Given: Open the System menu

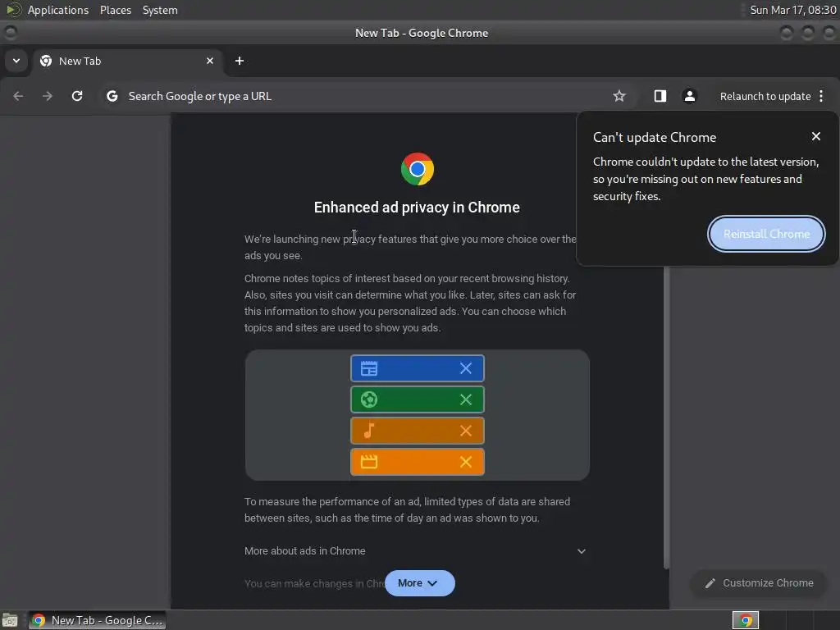Looking at the screenshot, I should (160, 10).
